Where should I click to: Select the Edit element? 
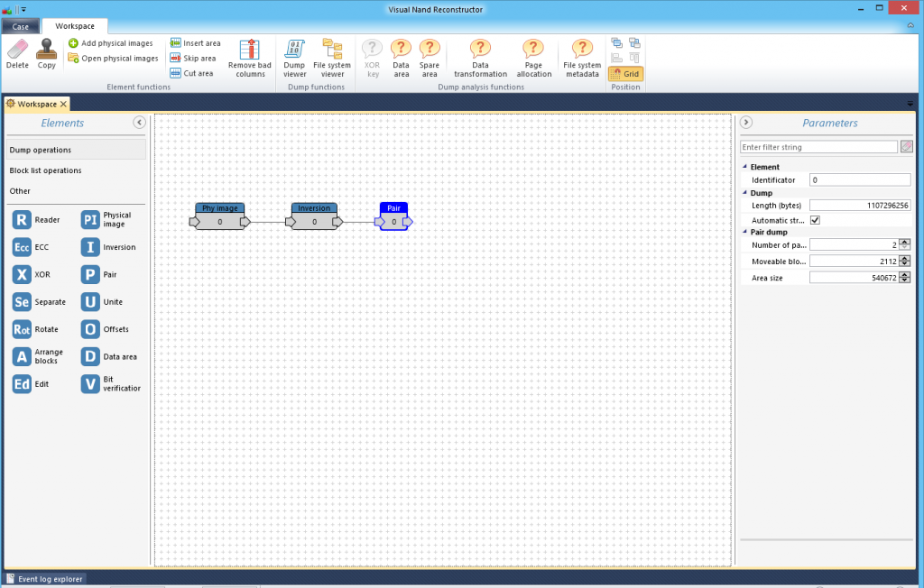click(x=32, y=384)
